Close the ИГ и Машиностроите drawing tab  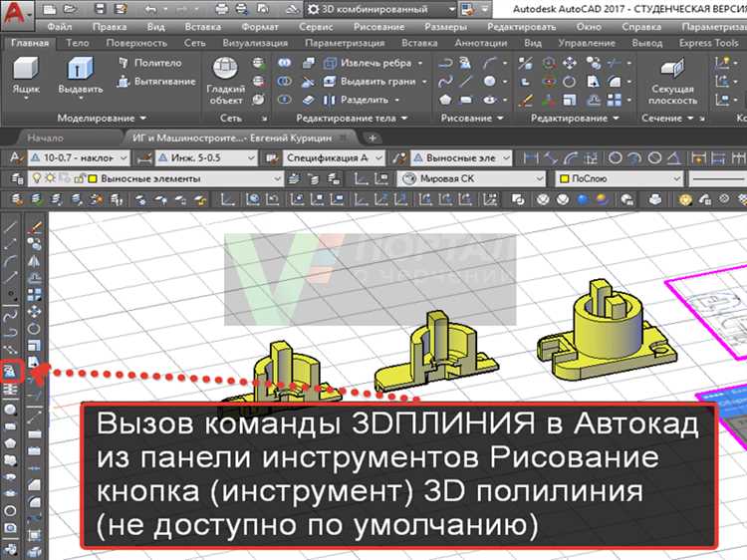pos(343,139)
